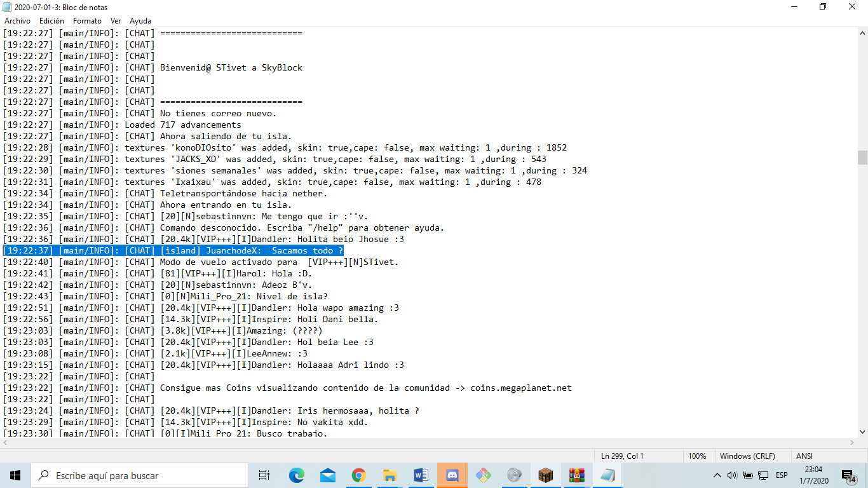Click the Dandler 'Hola wapo amazing' line
868x488 pixels.
pos(201,308)
